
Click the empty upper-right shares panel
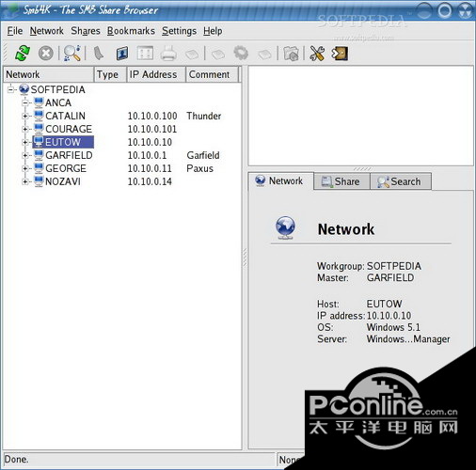tap(360, 116)
